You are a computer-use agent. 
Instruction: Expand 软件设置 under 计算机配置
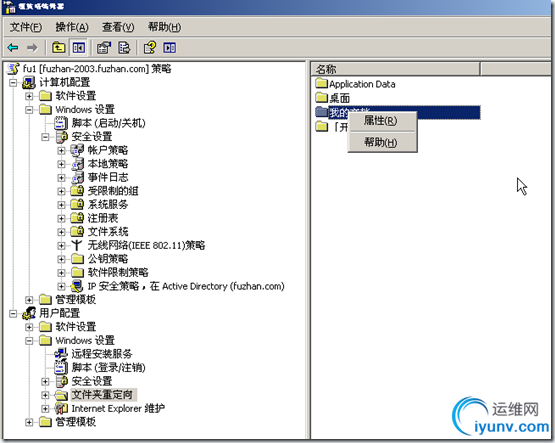coord(29,96)
